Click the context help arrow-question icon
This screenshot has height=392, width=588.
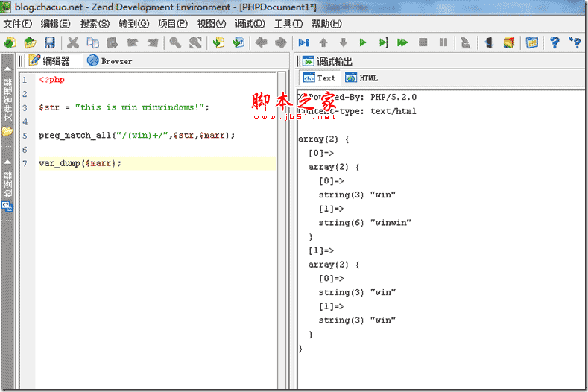[x=575, y=42]
